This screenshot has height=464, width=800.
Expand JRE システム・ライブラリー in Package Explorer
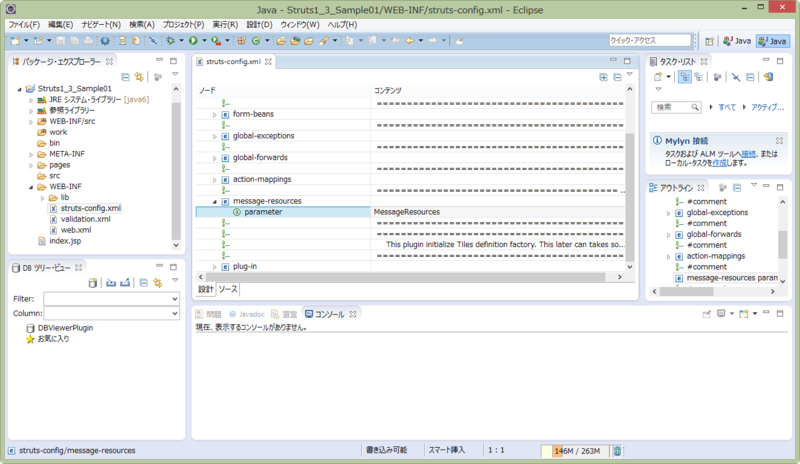click(31, 100)
